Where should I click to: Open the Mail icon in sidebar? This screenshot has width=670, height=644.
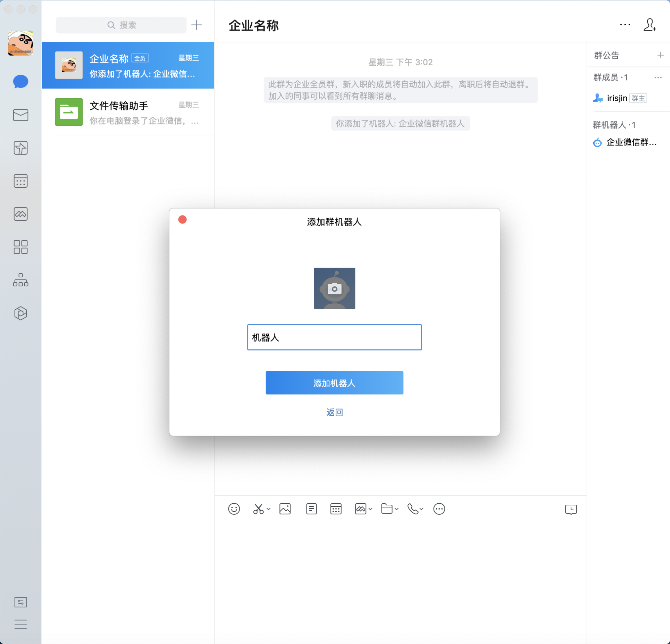[x=21, y=115]
